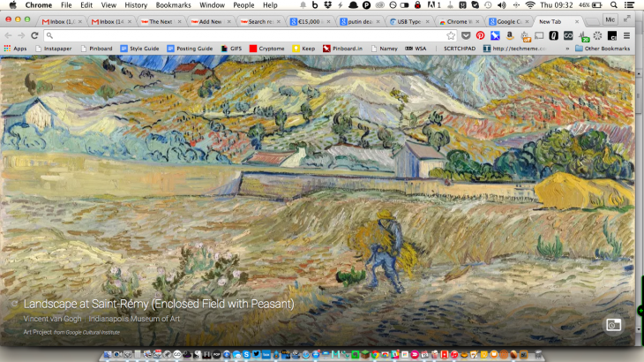Viewport: 644px width, 362px height.
Task: Open the History menu
Action: pos(135,5)
